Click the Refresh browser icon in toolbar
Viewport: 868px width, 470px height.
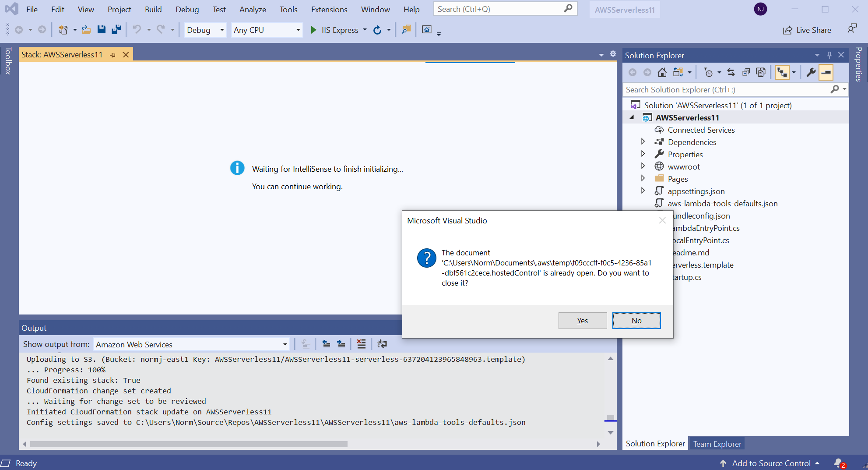point(377,30)
